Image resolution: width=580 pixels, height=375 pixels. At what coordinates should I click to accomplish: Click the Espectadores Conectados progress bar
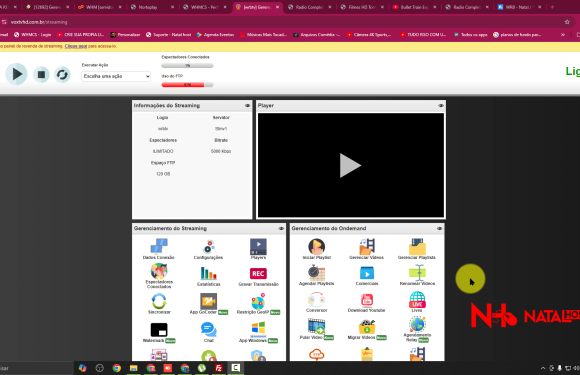click(188, 66)
